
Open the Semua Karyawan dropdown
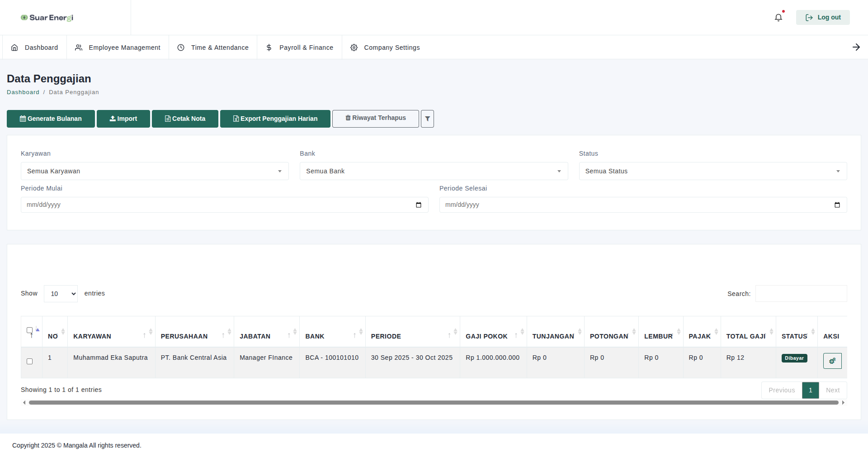click(154, 171)
